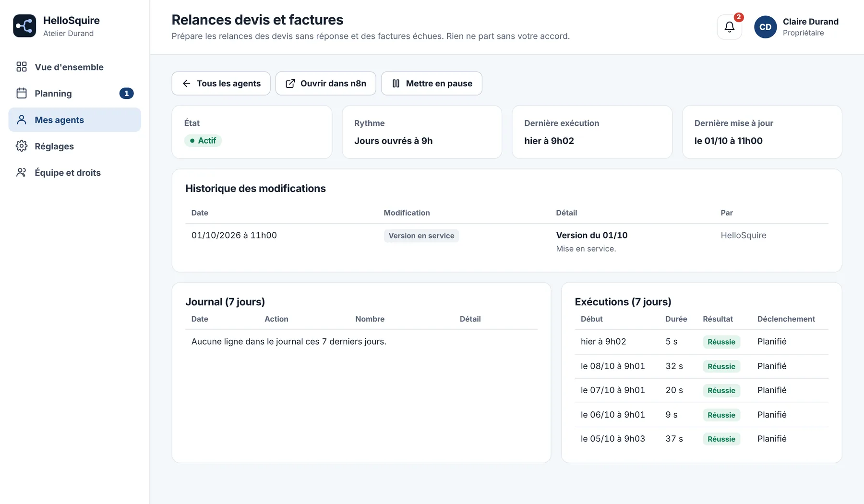This screenshot has width=864, height=504.
Task: Open notifications bell icon
Action: pyautogui.click(x=729, y=27)
